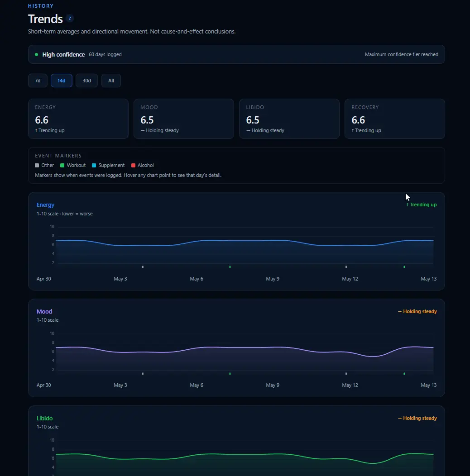
Task: Click the Trends help question-mark icon
Action: [70, 19]
